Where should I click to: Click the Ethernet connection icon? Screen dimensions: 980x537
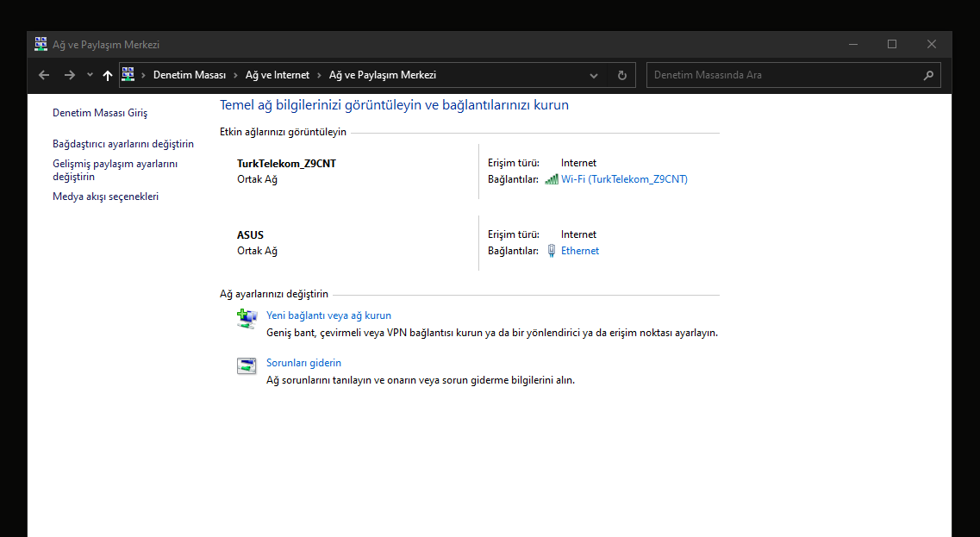tap(552, 251)
